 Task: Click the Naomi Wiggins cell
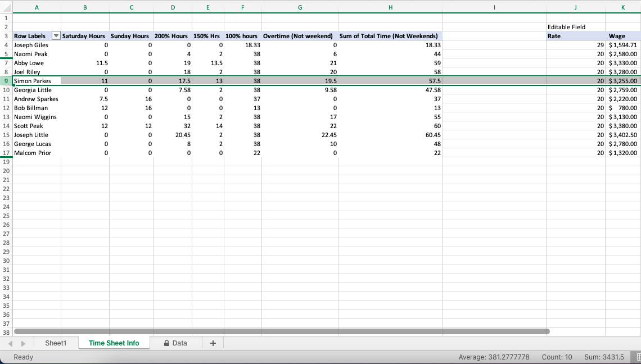coord(37,117)
